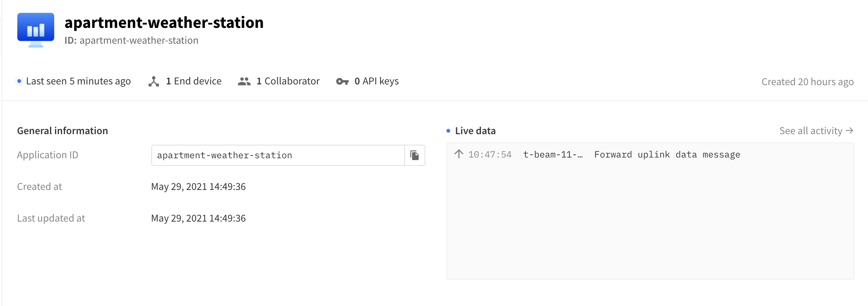Click the blue Last seen status dot

coord(19,81)
